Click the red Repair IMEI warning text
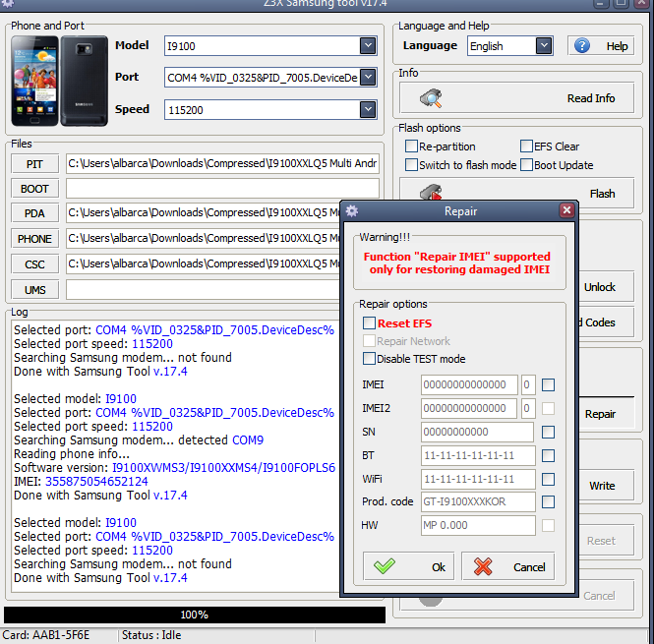This screenshot has height=644, width=654. coord(457,263)
